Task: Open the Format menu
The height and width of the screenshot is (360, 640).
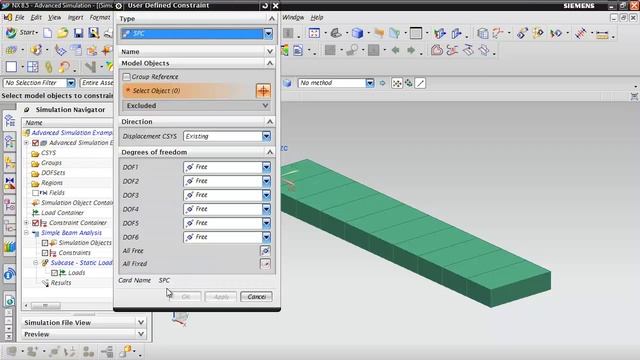Action: 100,17
